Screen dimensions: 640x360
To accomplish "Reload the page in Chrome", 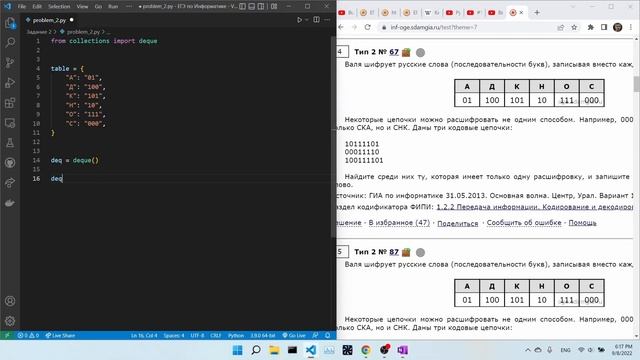I will [x=368, y=27].
